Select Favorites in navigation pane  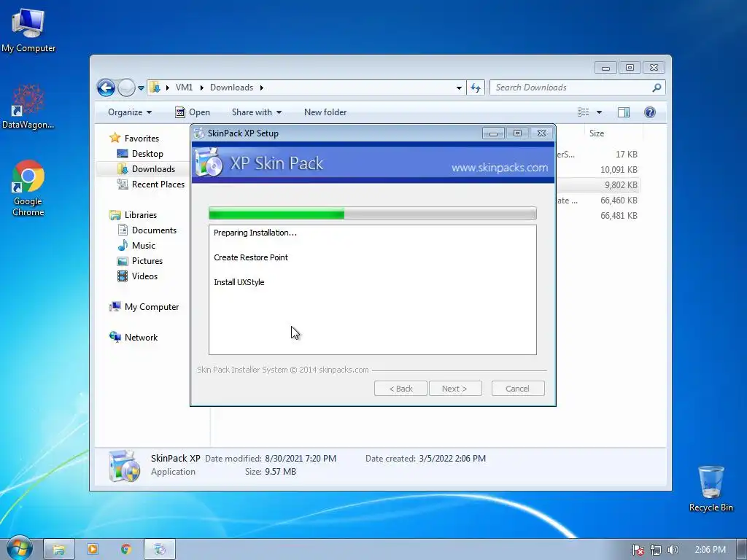[142, 138]
